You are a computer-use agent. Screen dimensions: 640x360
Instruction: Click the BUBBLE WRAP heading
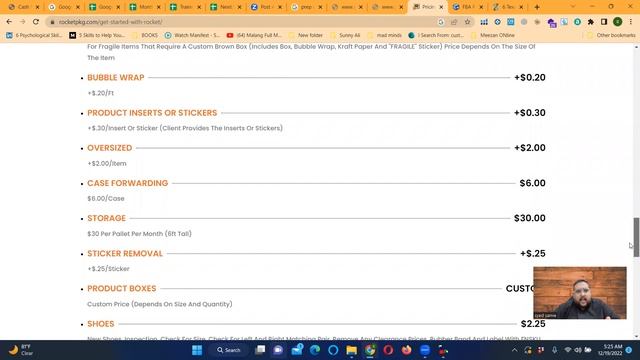[116, 78]
